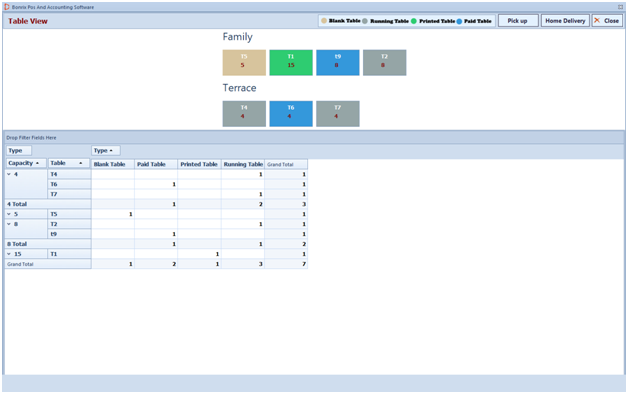Close the Table View panel
Screen dimensions: 628x394
point(607,21)
